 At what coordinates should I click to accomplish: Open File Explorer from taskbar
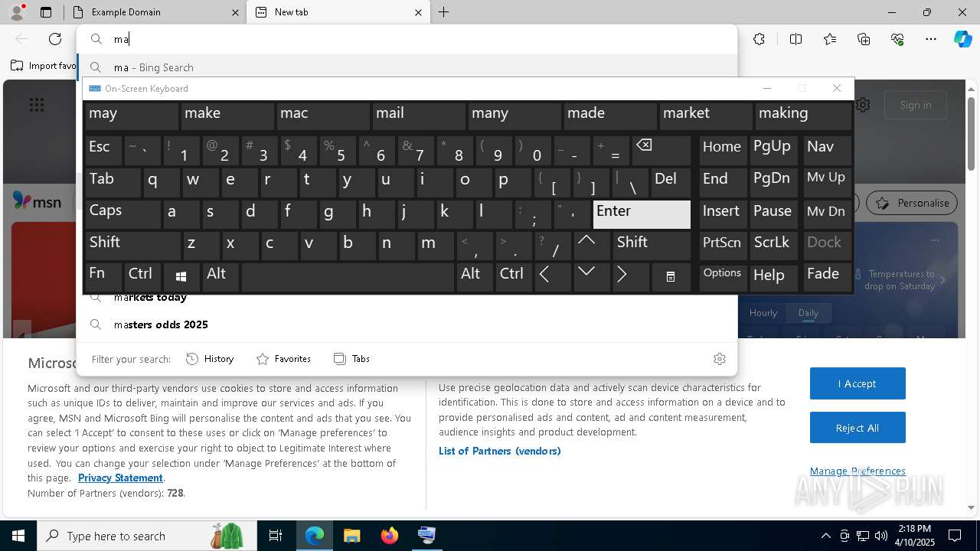[352, 536]
